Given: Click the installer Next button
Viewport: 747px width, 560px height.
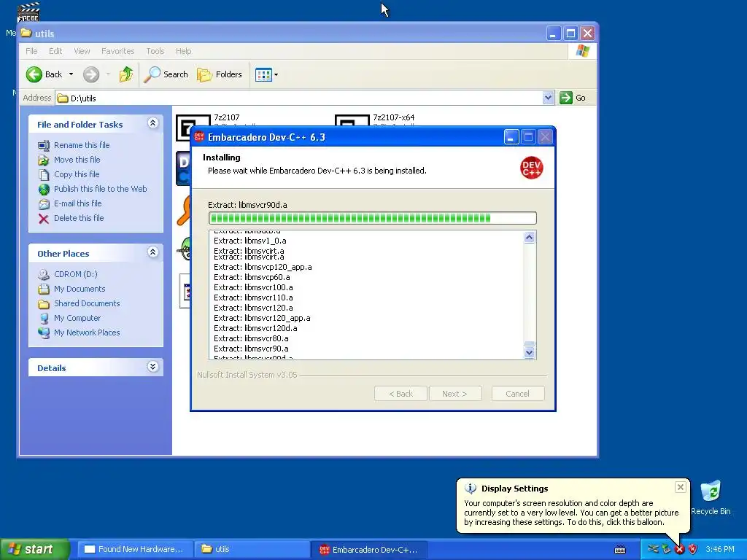Looking at the screenshot, I should tap(455, 394).
